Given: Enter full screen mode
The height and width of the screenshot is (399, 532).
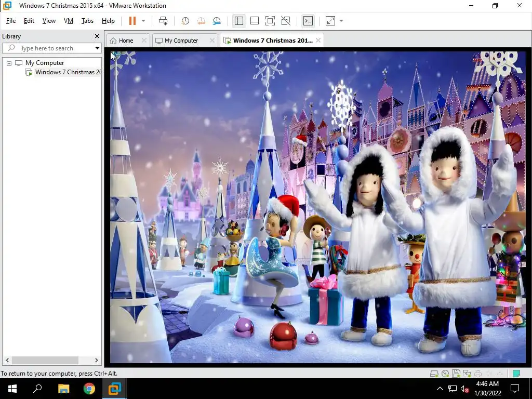Looking at the screenshot, I should (x=270, y=21).
